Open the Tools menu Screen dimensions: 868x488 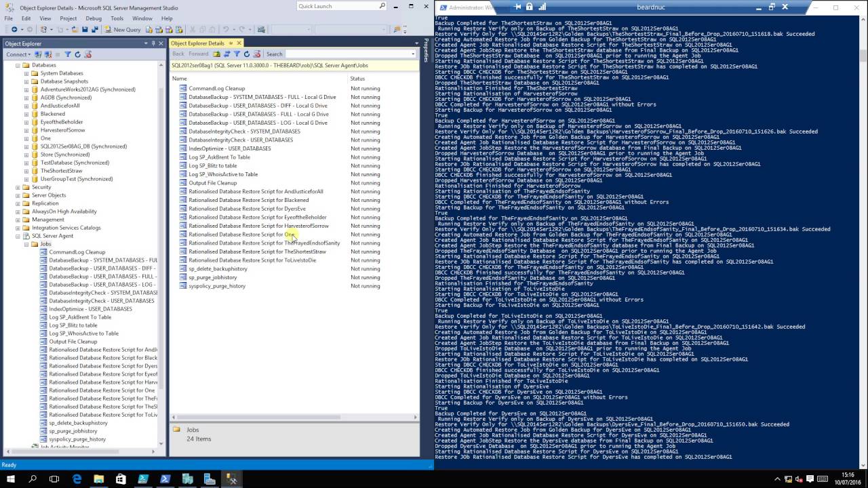point(117,18)
